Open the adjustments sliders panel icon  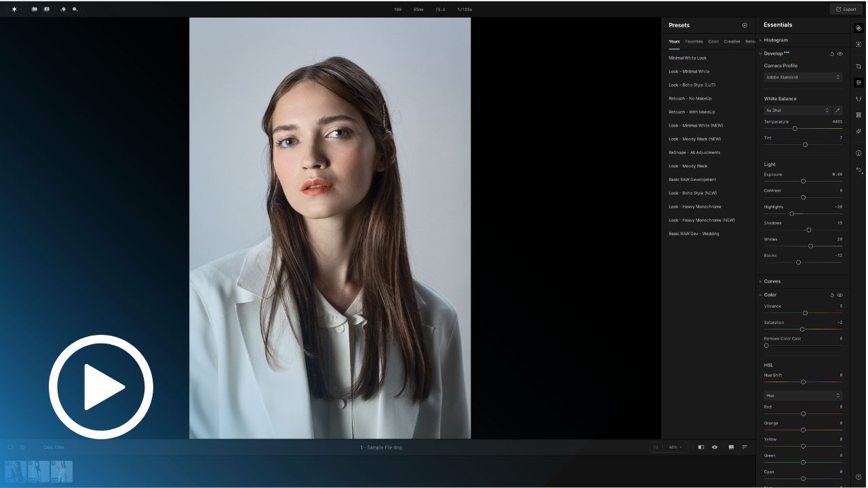point(859,83)
